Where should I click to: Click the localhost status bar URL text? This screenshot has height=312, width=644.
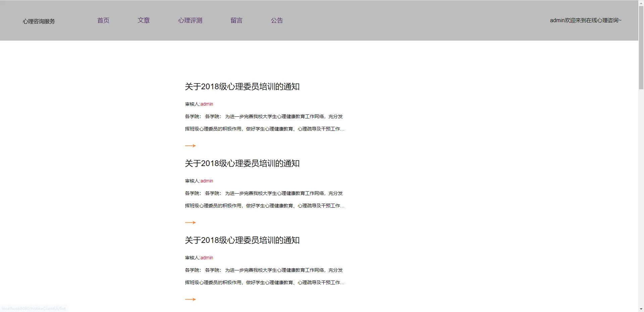[34, 308]
